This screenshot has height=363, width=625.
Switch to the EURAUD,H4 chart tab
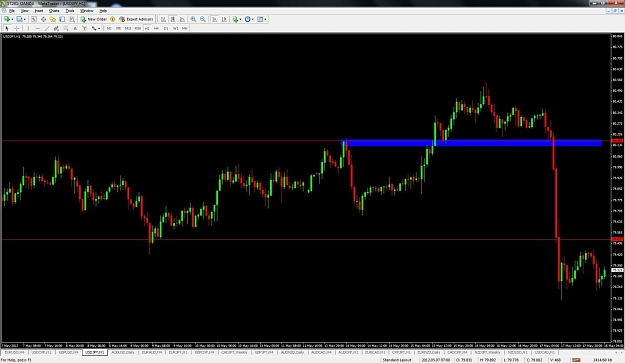click(152, 353)
